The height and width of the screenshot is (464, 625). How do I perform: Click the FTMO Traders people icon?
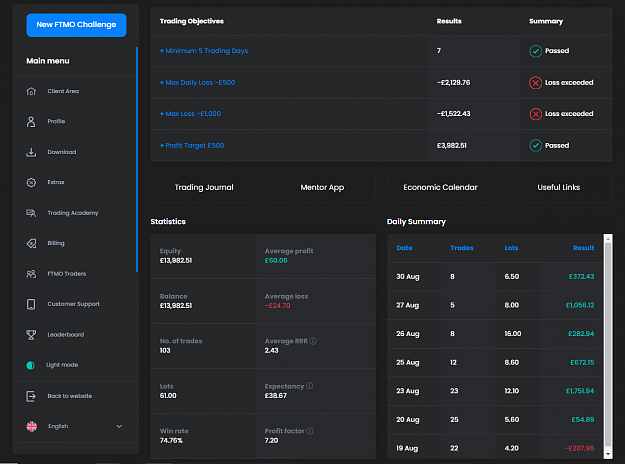coord(31,274)
